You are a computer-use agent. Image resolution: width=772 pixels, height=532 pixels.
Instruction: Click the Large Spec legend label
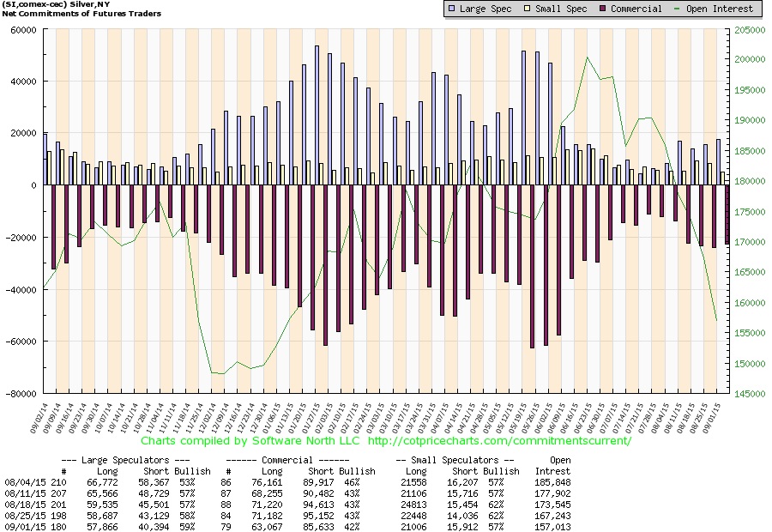(x=485, y=9)
